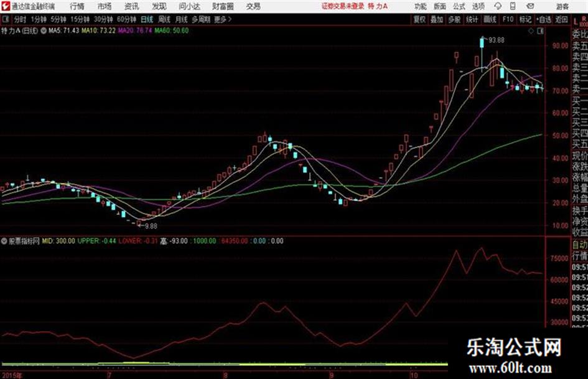The image size is (588, 379).
Task: Click the 返回 back button
Action: [561, 19]
